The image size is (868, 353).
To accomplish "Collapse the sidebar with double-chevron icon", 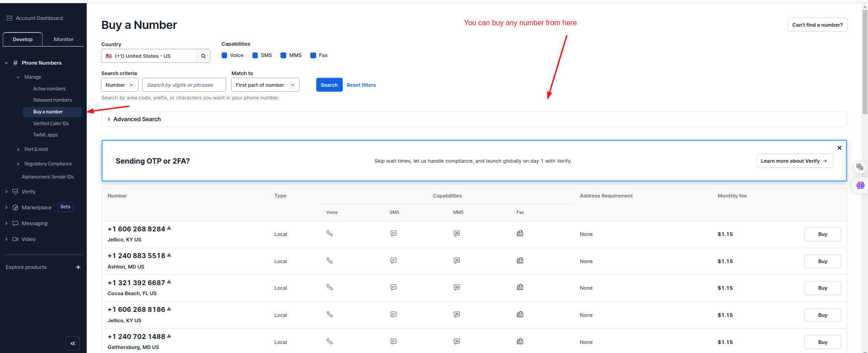I will [x=72, y=344].
